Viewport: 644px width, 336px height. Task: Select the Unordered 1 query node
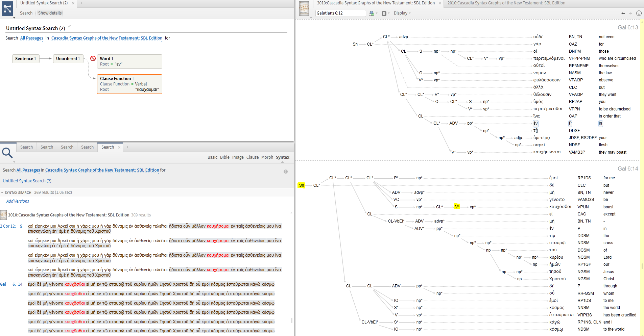[x=68, y=59]
